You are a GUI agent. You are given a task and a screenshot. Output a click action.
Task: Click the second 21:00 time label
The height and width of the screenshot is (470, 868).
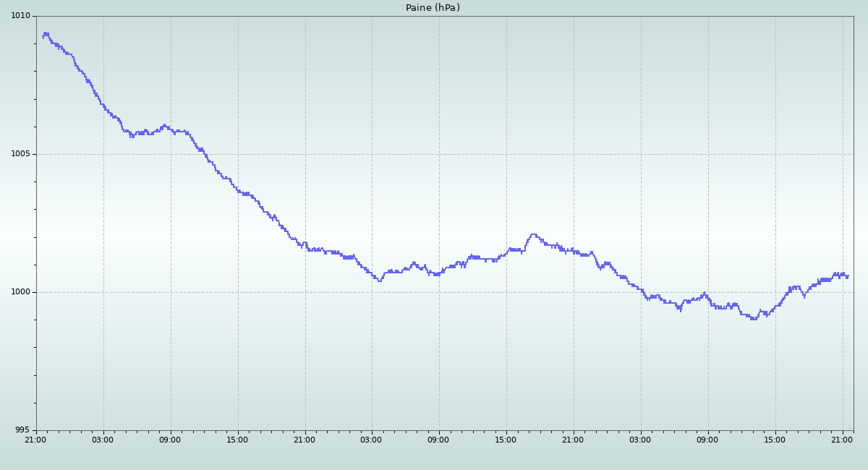coord(305,440)
